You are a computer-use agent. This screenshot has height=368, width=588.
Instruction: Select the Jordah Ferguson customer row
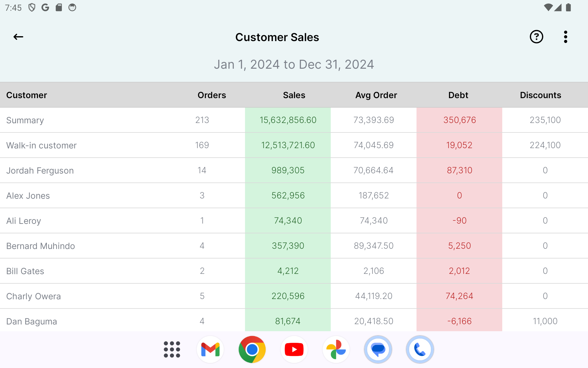[x=40, y=171]
